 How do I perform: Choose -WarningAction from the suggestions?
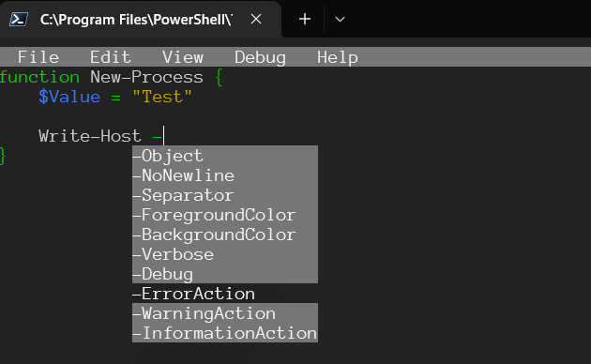[225, 313]
